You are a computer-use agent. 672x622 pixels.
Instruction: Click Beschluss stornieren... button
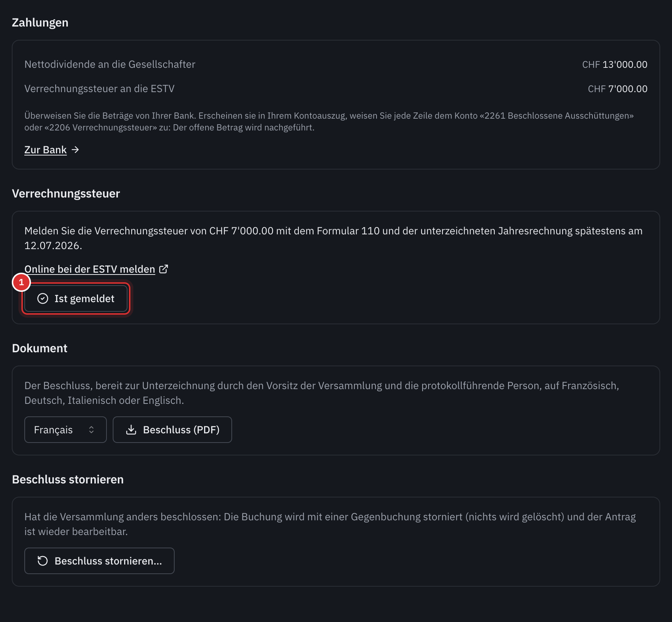[99, 561]
